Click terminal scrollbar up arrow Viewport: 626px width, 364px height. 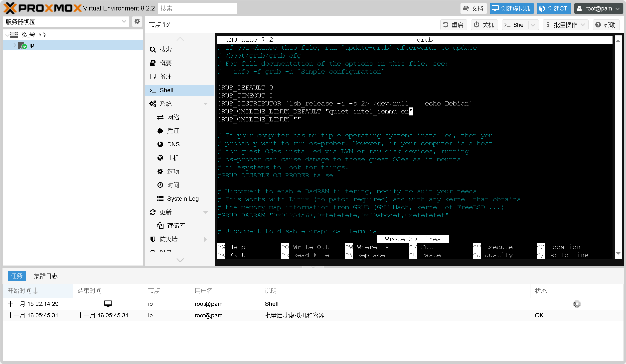[618, 41]
